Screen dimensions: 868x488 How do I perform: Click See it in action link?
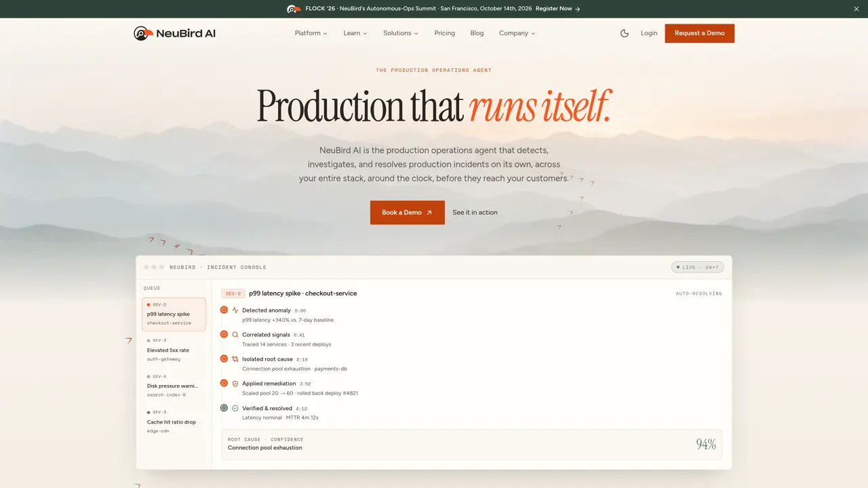click(x=475, y=213)
